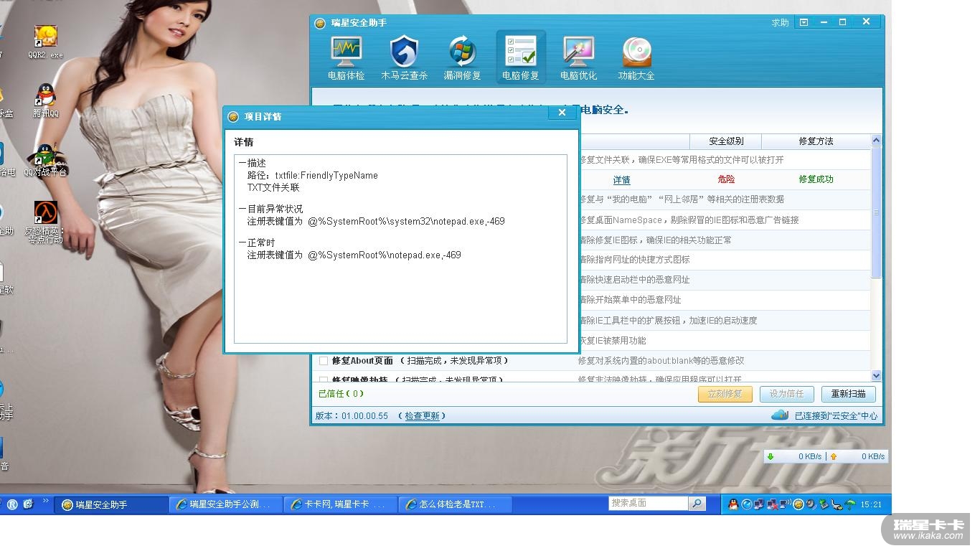980x551 pixels.
Task: Click the 立刻修复 button
Action: coord(725,394)
